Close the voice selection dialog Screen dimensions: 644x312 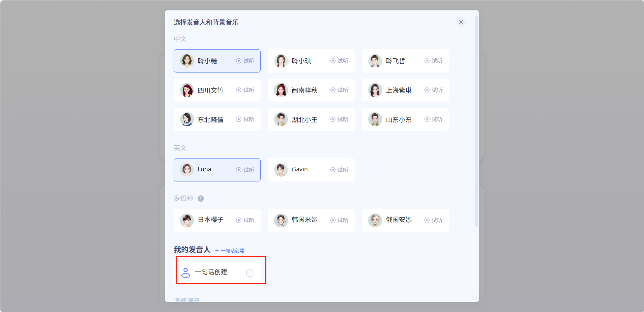(x=461, y=22)
